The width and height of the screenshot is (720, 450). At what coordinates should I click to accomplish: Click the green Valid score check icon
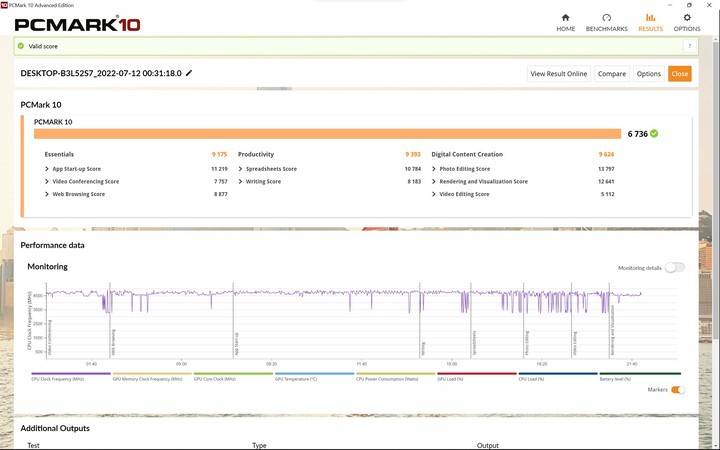pos(21,46)
